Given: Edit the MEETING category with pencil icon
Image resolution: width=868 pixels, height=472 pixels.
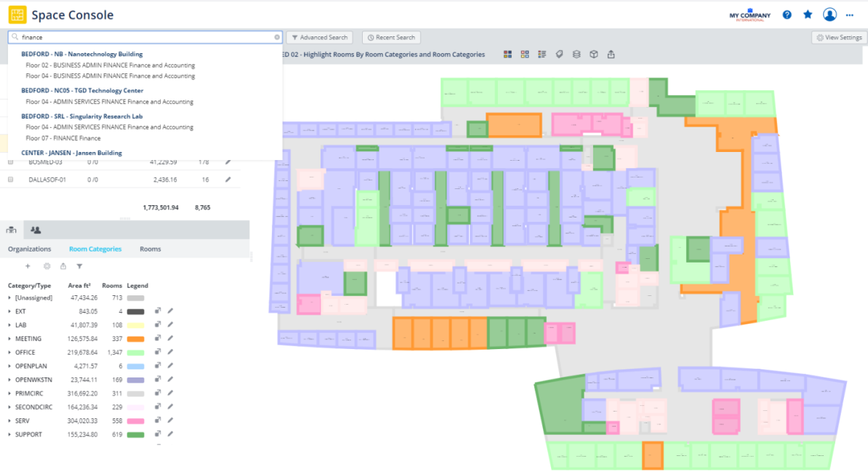Looking at the screenshot, I should coord(171,339).
